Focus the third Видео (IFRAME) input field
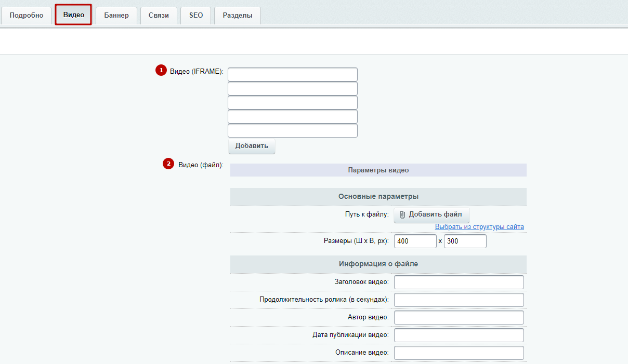Image resolution: width=628 pixels, height=364 pixels. 293,103
